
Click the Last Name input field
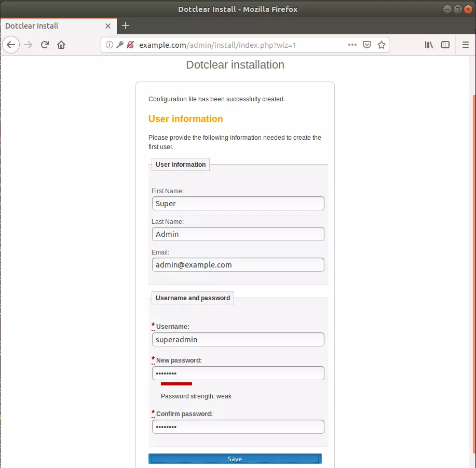click(x=238, y=234)
